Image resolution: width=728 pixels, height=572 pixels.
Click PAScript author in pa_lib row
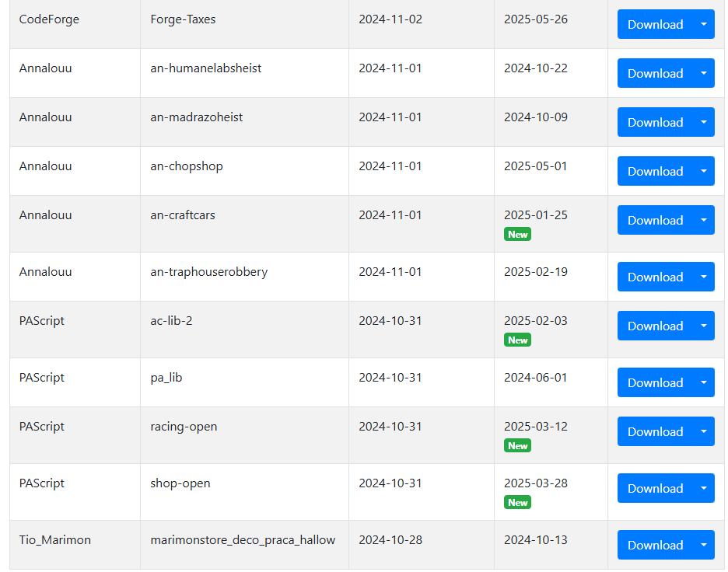point(42,378)
